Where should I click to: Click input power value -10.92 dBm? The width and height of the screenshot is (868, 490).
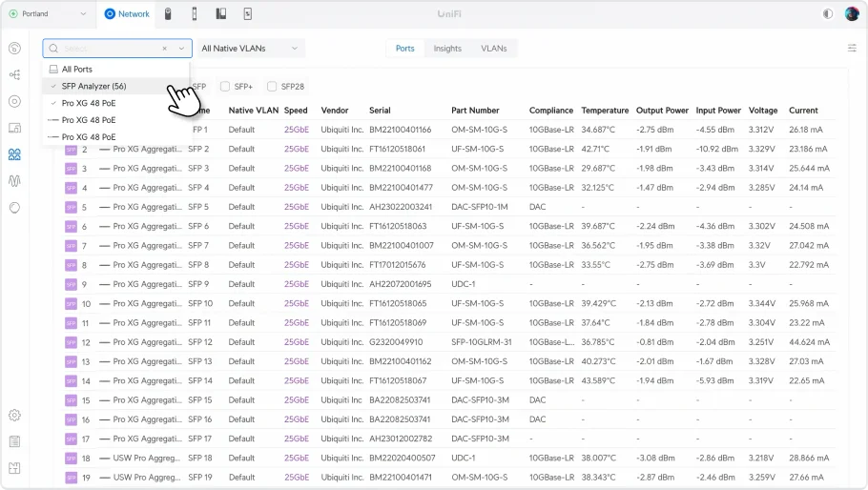click(x=717, y=149)
